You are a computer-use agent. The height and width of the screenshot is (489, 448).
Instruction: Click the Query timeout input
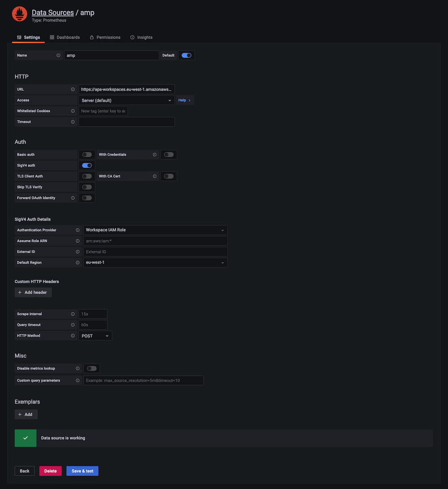(93, 325)
